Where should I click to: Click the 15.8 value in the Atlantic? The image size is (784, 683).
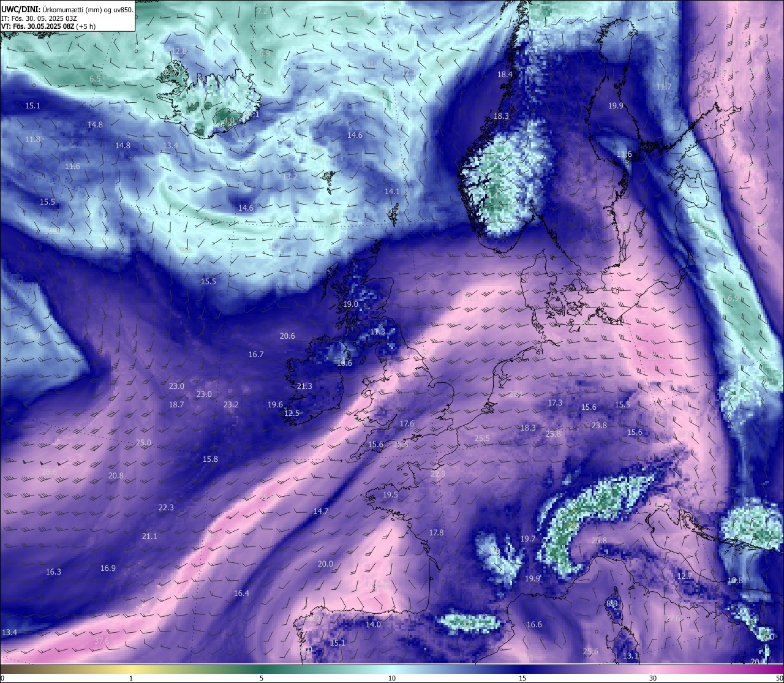pyautogui.click(x=210, y=459)
